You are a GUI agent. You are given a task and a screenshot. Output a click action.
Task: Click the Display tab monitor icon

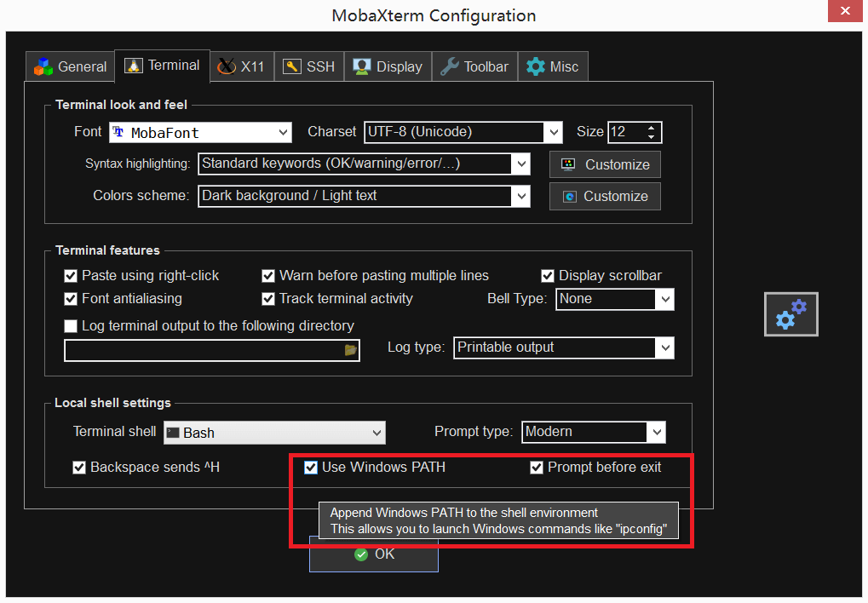point(362,66)
